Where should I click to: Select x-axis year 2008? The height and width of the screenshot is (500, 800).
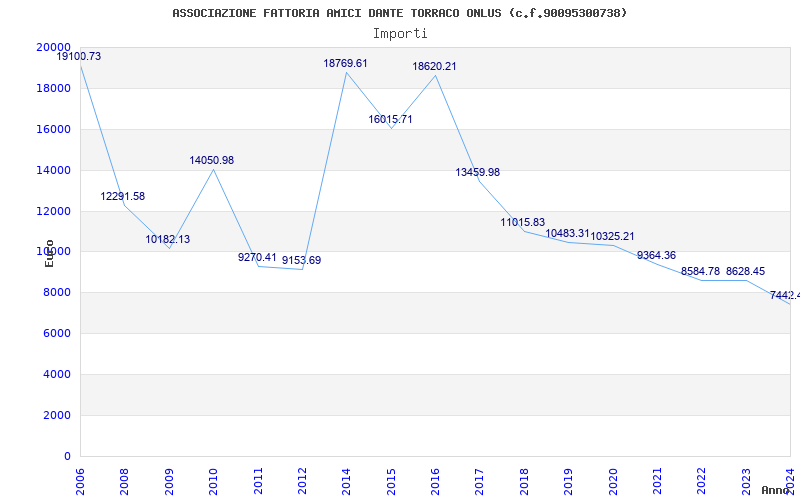coord(124,481)
